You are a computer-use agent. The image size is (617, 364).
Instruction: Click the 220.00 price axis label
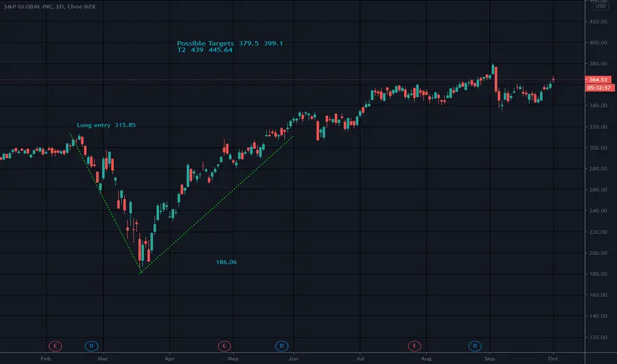coord(598,232)
